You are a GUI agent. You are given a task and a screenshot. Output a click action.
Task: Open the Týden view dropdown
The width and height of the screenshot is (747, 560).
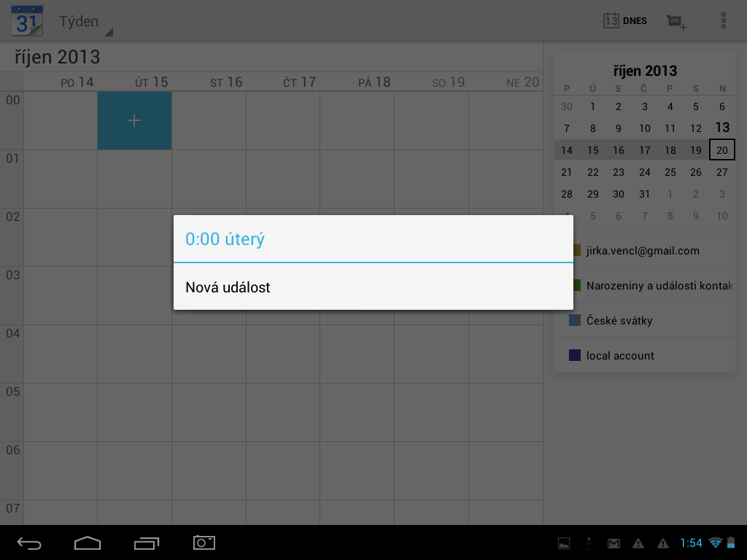(x=85, y=22)
